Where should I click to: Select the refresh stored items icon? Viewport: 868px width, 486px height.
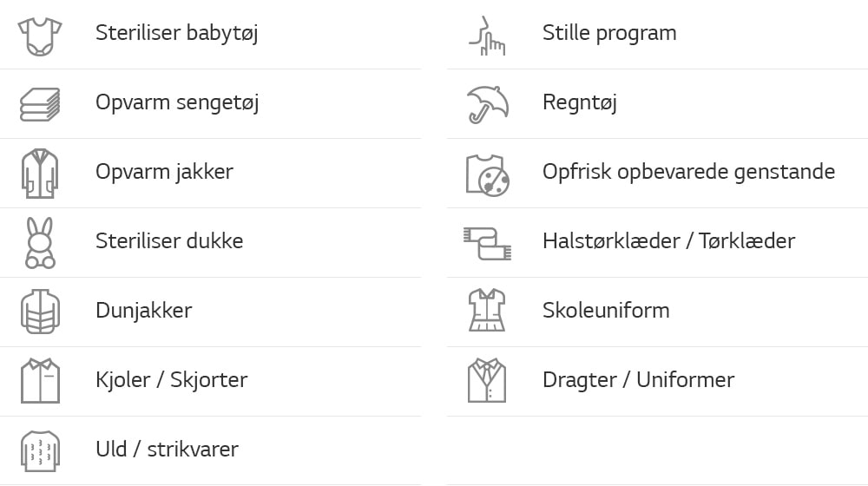pyautogui.click(x=487, y=174)
